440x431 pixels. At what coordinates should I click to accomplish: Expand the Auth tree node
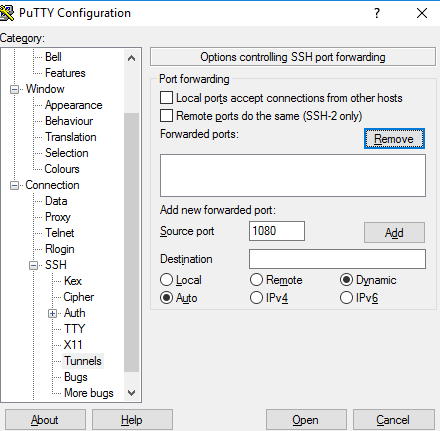click(52, 313)
